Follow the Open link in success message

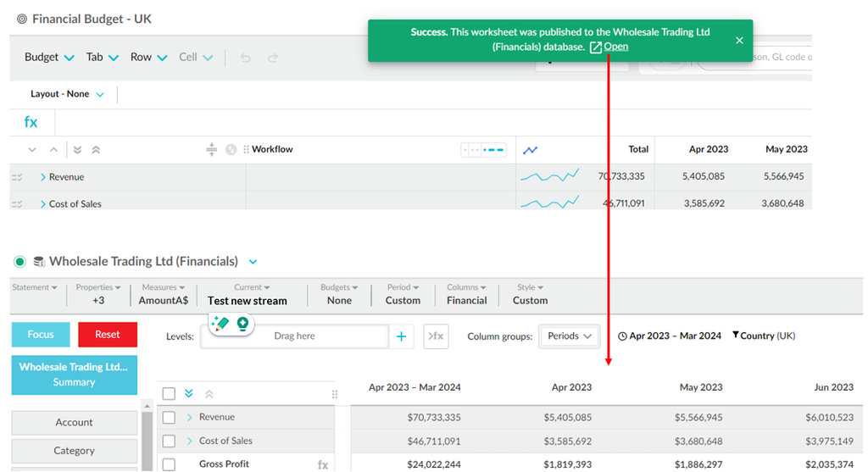click(x=615, y=47)
